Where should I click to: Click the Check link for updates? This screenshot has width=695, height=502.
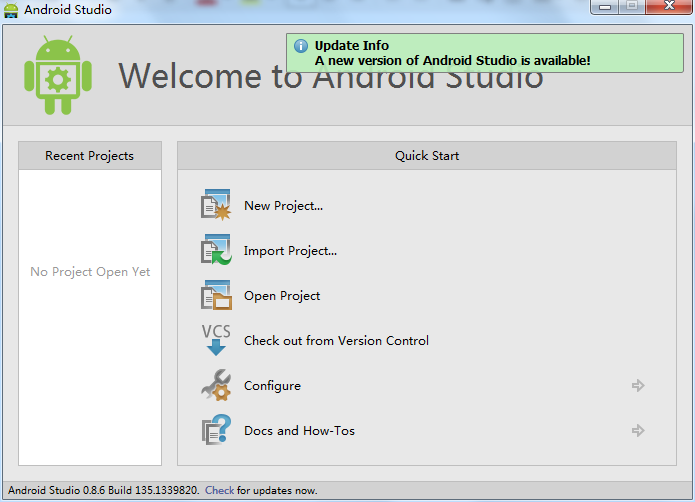(x=219, y=490)
